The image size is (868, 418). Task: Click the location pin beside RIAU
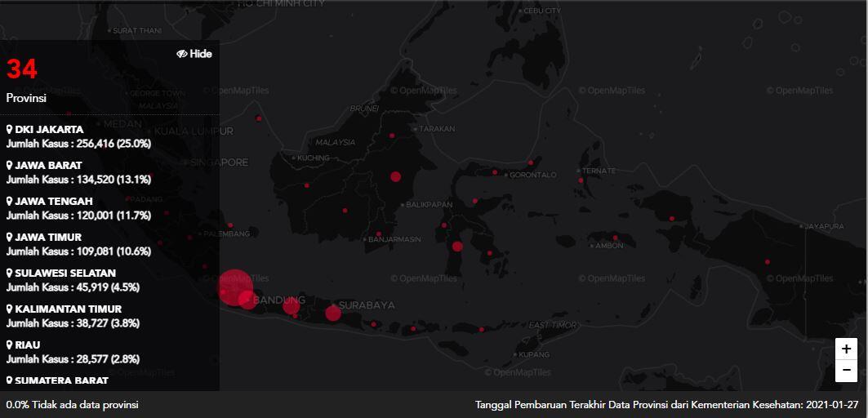point(10,345)
